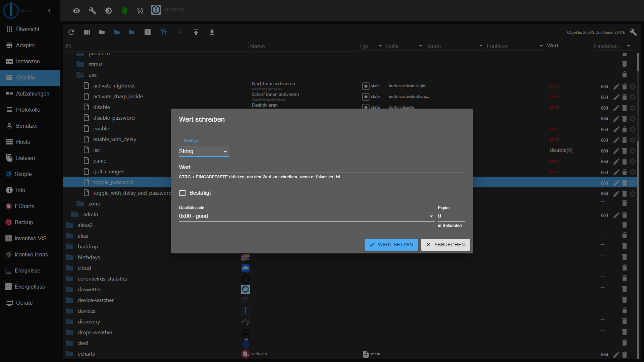Click the green expert mode head icon

[x=124, y=11]
